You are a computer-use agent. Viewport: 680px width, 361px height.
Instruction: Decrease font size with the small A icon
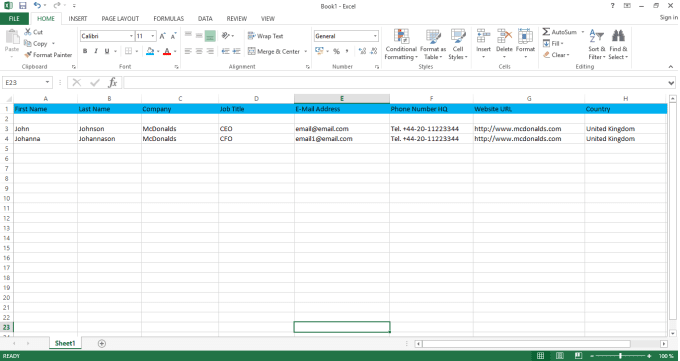point(173,36)
